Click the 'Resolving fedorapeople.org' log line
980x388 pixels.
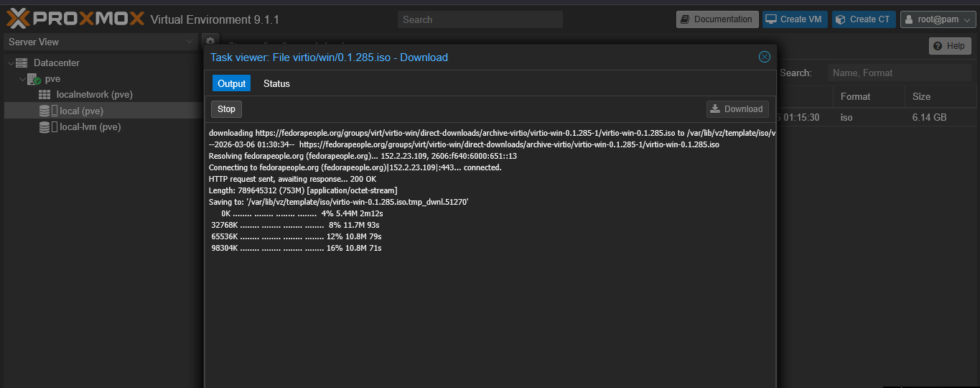point(363,156)
